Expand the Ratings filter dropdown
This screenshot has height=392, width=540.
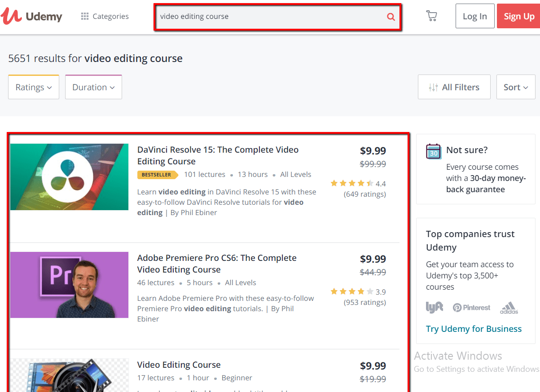(34, 87)
